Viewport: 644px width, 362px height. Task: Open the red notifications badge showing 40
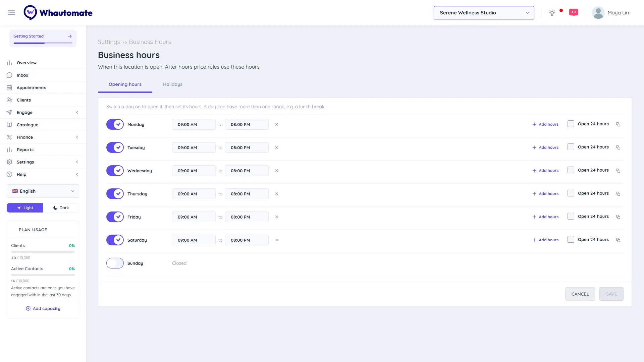[574, 12]
